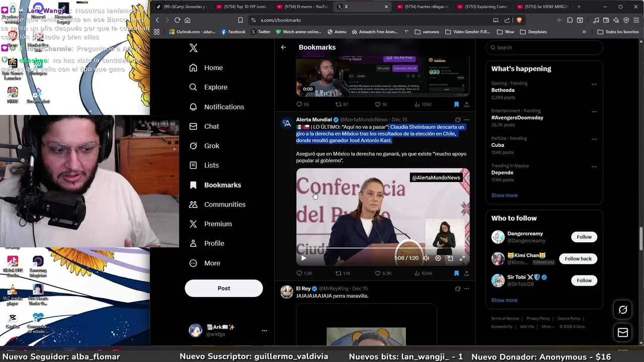Viewport: 644px width, 362px height.
Task: Play the Alerta Mundial video
Action: [x=303, y=258]
